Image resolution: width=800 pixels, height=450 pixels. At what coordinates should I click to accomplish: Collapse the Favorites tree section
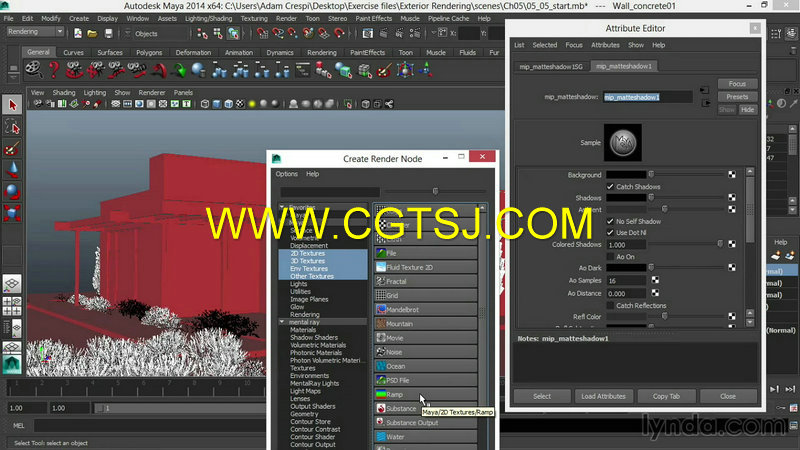pyautogui.click(x=282, y=207)
